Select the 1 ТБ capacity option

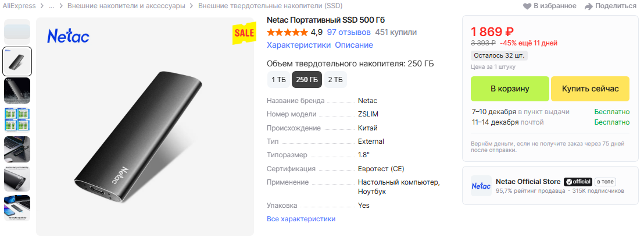click(278, 79)
